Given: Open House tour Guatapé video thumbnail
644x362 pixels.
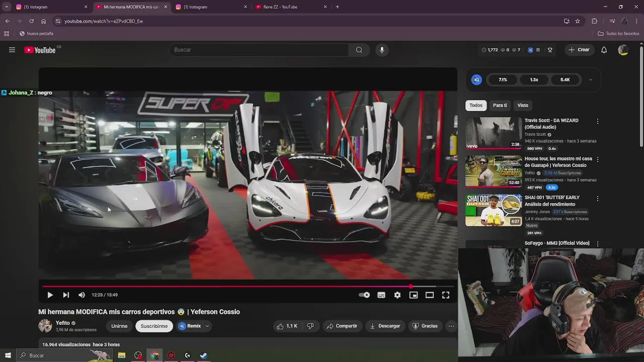Looking at the screenshot, I should coord(494,171).
